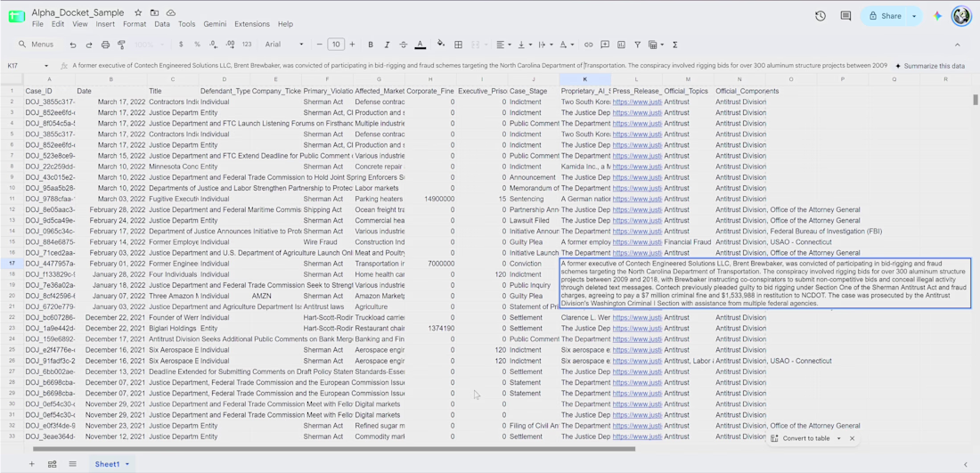The height and width of the screenshot is (473, 980).
Task: Open the Arial font dropdown
Action: [x=284, y=45]
